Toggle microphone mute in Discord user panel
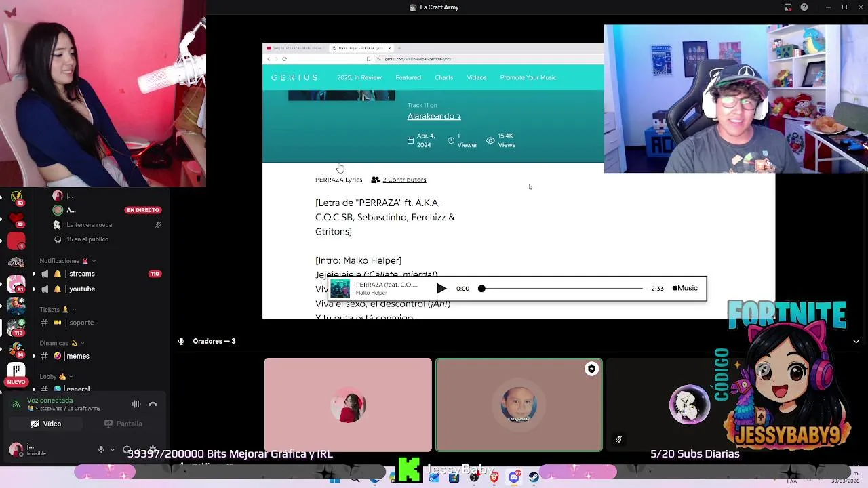Screen dimensions: 868x488 (x=101, y=449)
